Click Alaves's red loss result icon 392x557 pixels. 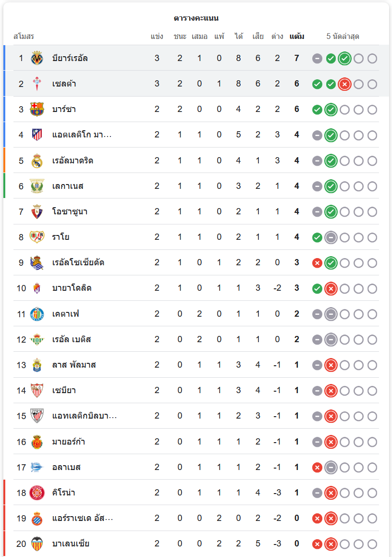[x=317, y=467]
